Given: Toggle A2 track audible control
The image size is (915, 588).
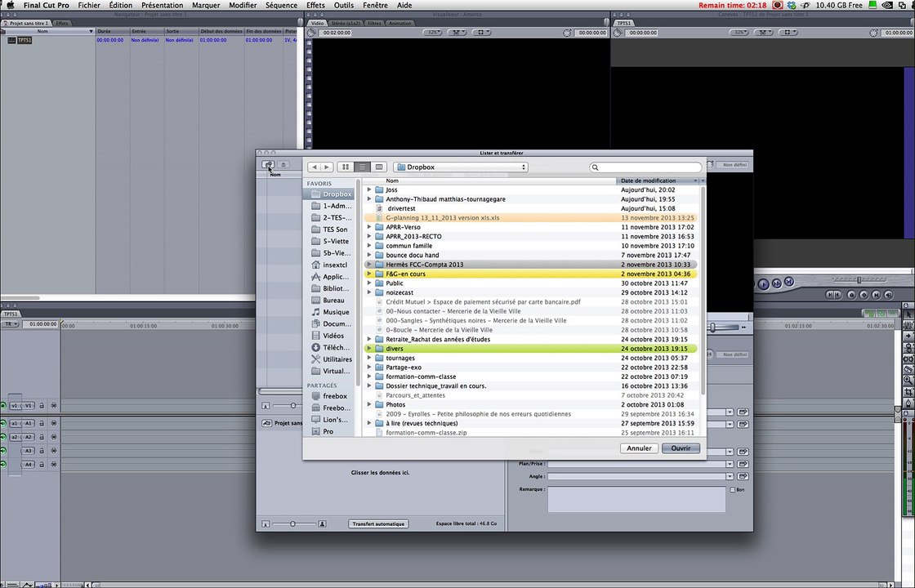Looking at the screenshot, I should (3, 437).
